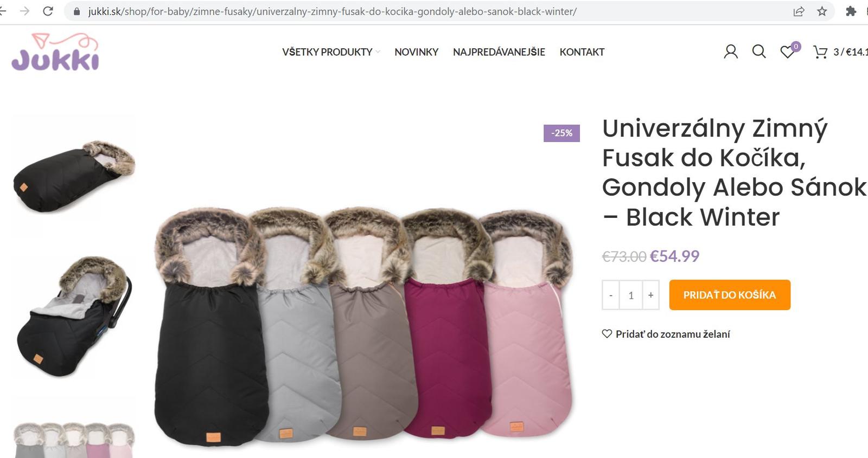The image size is (868, 458).
Task: Click the search magnifier icon
Action: [x=759, y=51]
